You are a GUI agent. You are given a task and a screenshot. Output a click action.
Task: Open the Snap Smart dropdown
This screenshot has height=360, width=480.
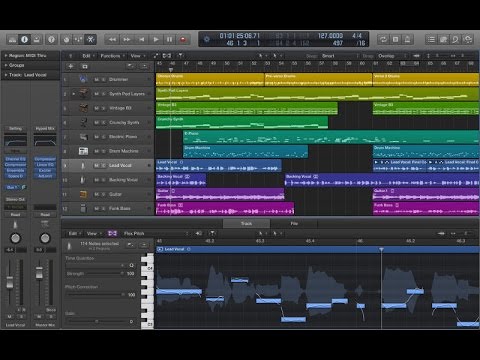pyautogui.click(x=339, y=56)
